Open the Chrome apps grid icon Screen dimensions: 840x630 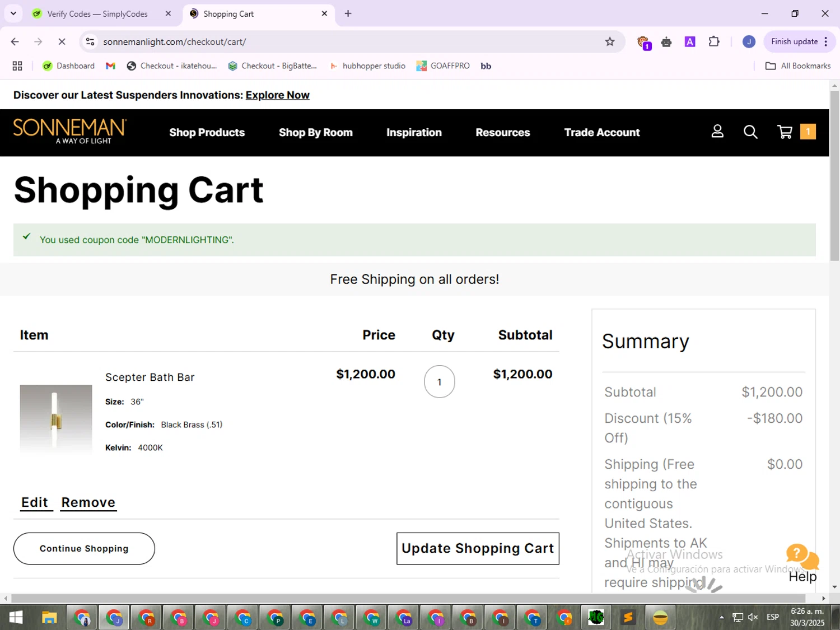[17, 66]
